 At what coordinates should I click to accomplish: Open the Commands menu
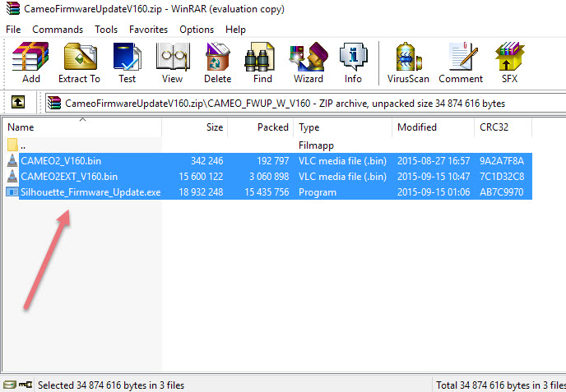click(x=58, y=30)
